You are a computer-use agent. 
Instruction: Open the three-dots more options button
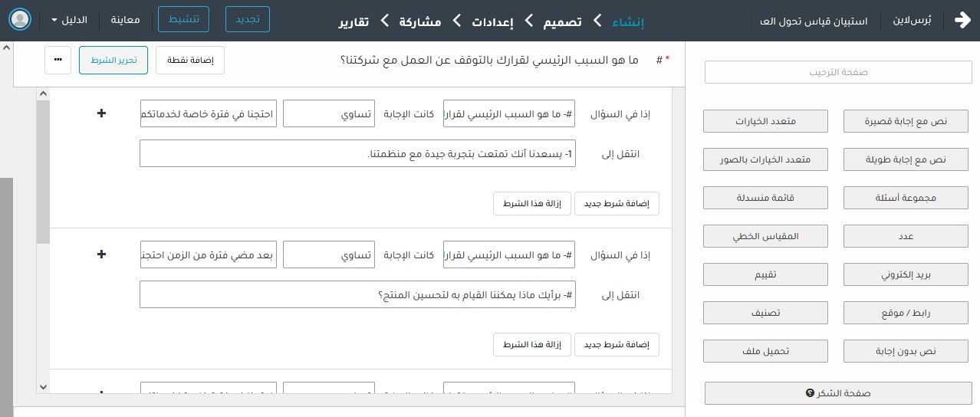tap(58, 60)
